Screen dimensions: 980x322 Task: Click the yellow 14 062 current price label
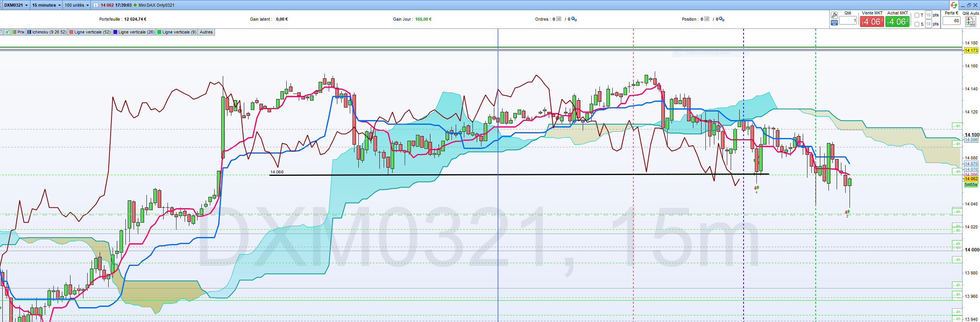click(971, 179)
